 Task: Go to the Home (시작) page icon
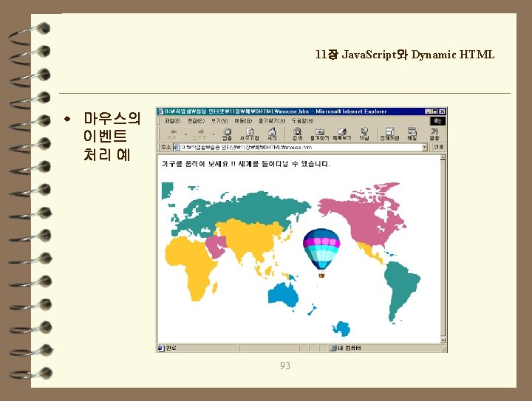click(272, 134)
